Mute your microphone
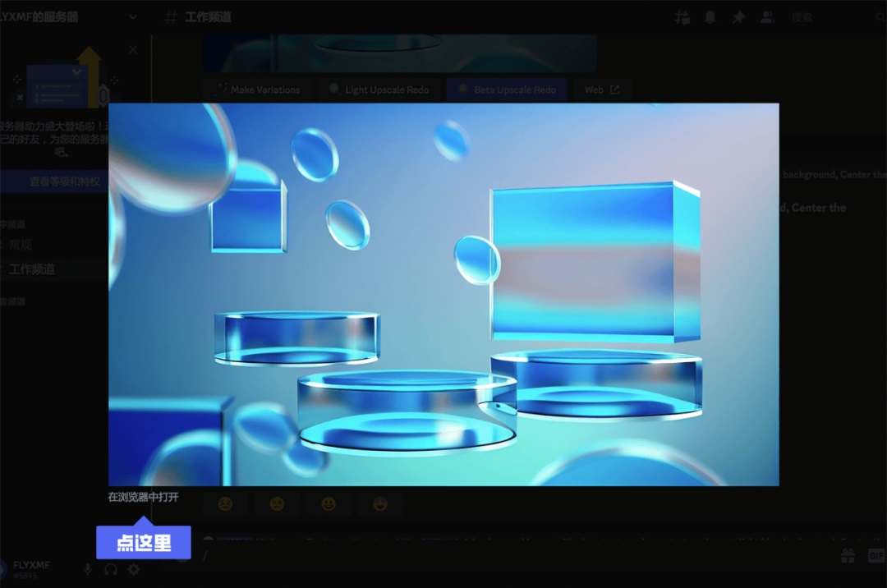 point(87,569)
